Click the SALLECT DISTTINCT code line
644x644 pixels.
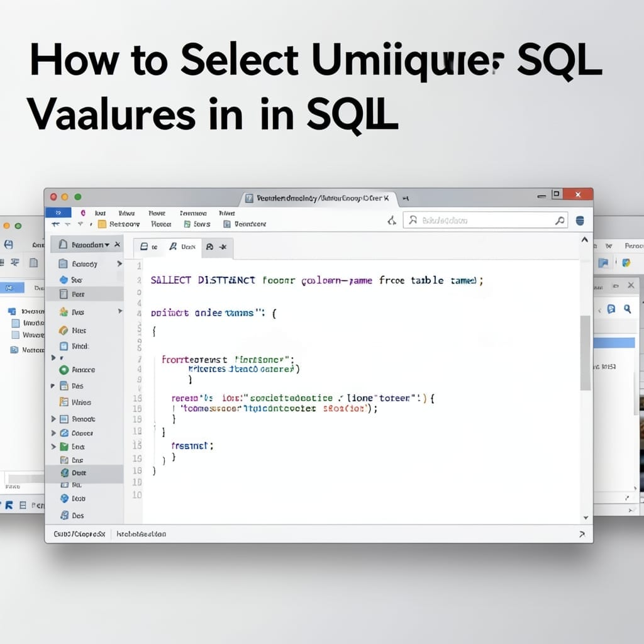317,280
